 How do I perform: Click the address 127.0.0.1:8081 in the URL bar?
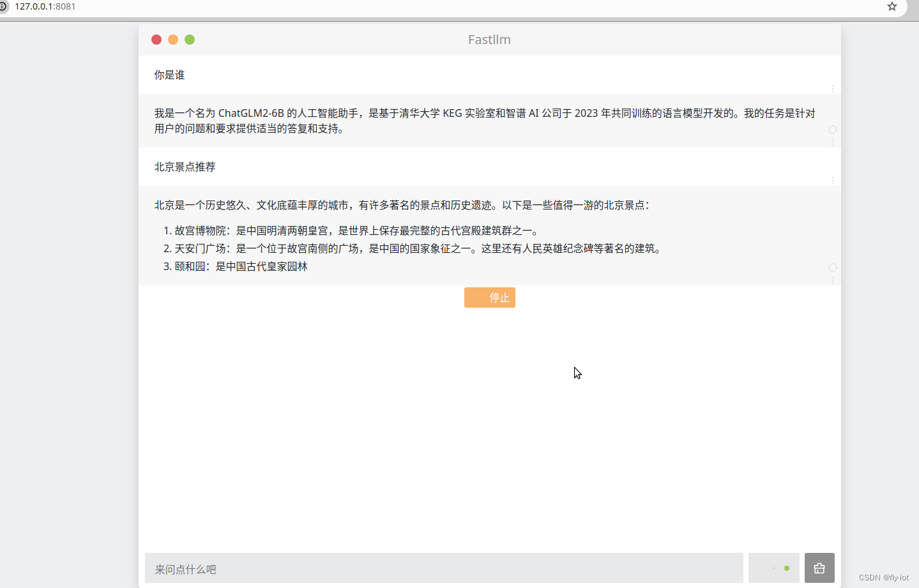coord(45,6)
